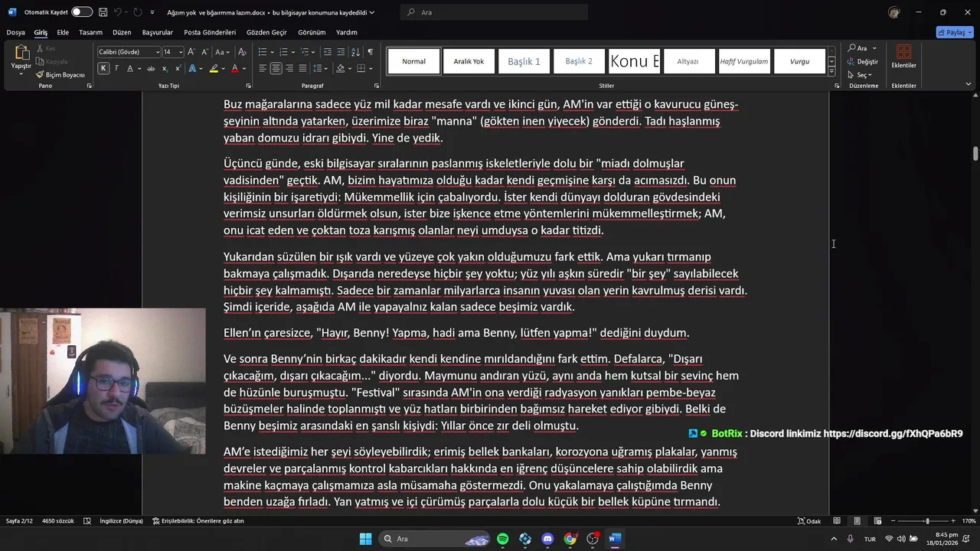Toggle bold K formatting

pos(103,69)
